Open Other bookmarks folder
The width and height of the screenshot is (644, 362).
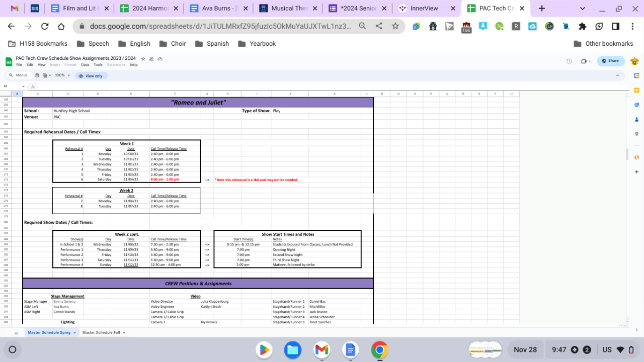pyautogui.click(x=603, y=44)
